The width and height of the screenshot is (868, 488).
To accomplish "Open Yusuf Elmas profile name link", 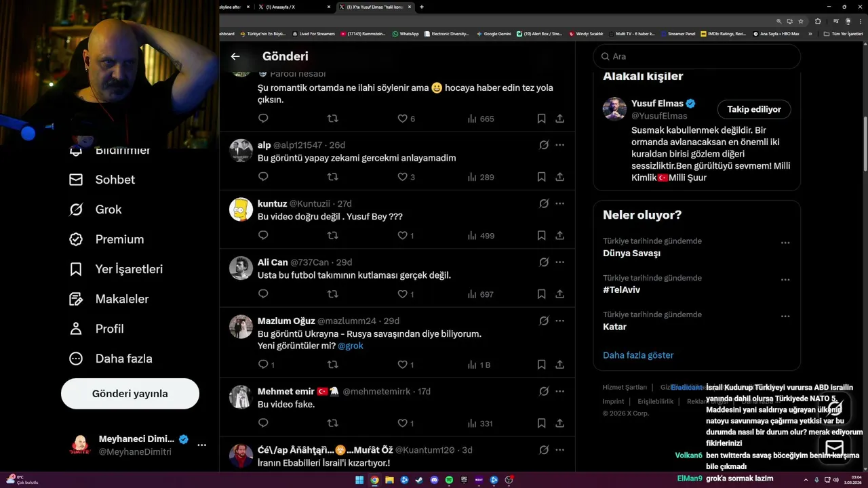I will (x=657, y=104).
